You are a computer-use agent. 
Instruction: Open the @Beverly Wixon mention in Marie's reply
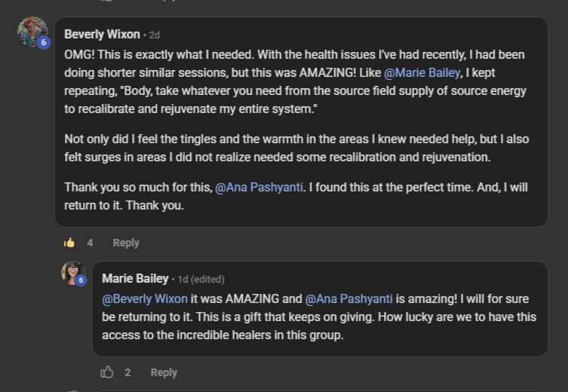tap(145, 299)
